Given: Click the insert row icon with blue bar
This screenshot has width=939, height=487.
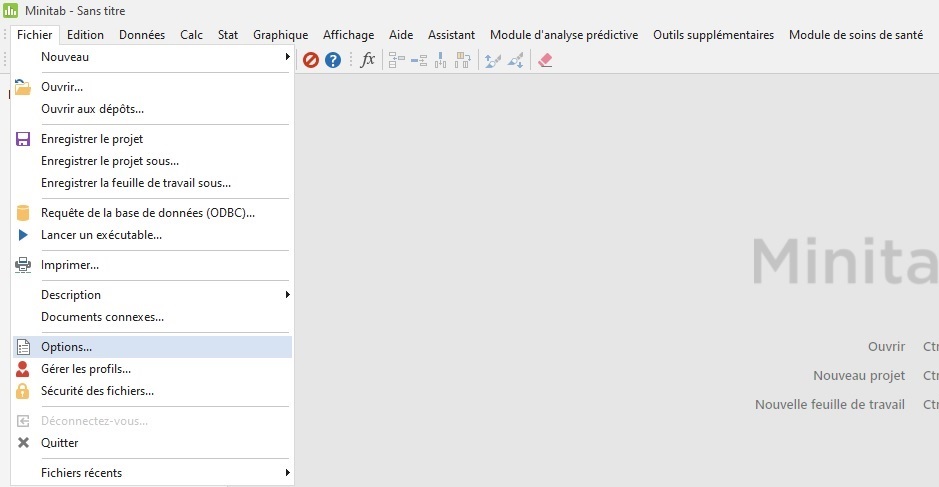Looking at the screenshot, I should [419, 60].
